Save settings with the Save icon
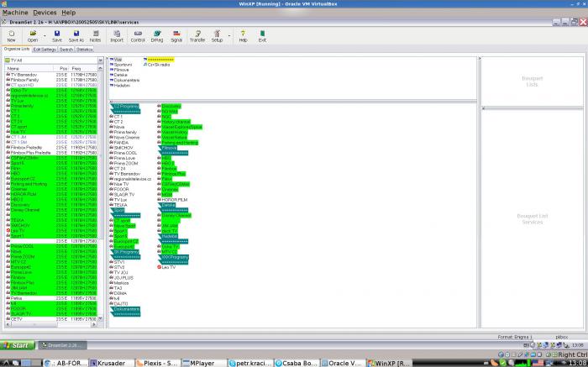This screenshot has width=588, height=367. coord(57,36)
